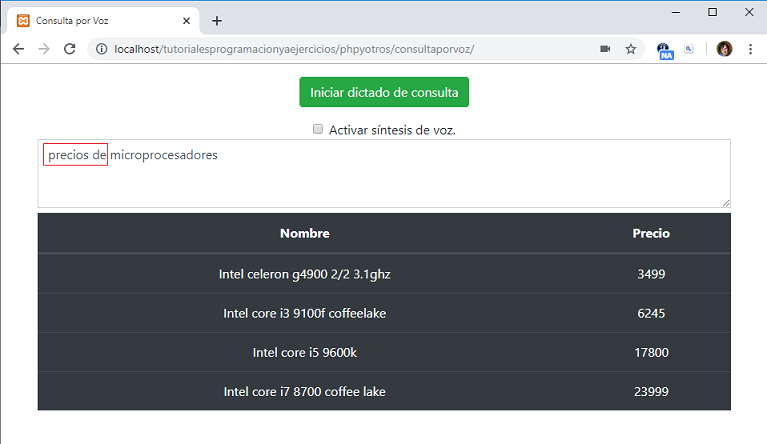Open the user profile avatar
Screen dimensions: 767x444
click(x=724, y=49)
